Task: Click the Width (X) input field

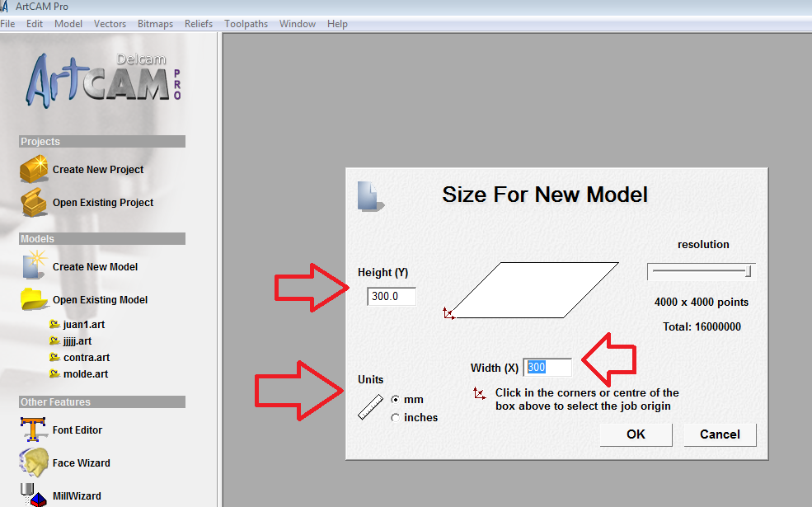Action: (547, 367)
